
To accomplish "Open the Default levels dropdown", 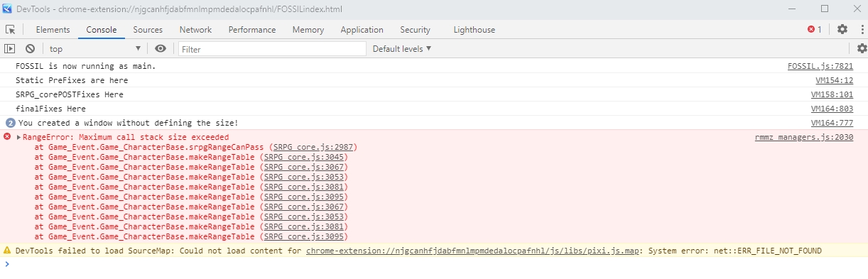I will click(x=402, y=48).
